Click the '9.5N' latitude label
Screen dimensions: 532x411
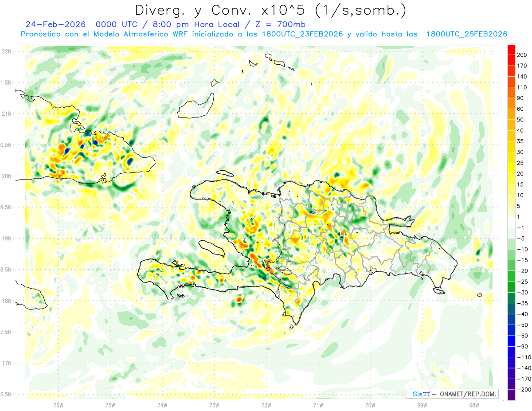pyautogui.click(x=6, y=207)
